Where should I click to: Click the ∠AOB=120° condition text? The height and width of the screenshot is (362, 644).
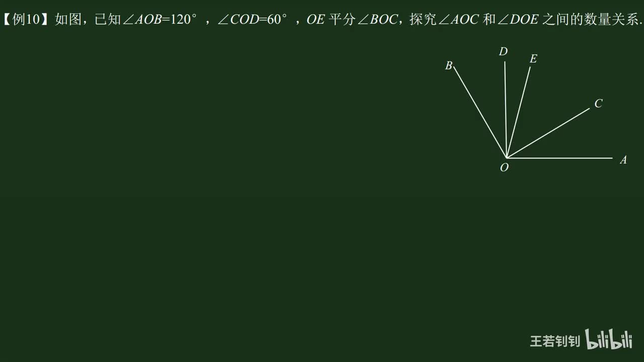point(160,20)
